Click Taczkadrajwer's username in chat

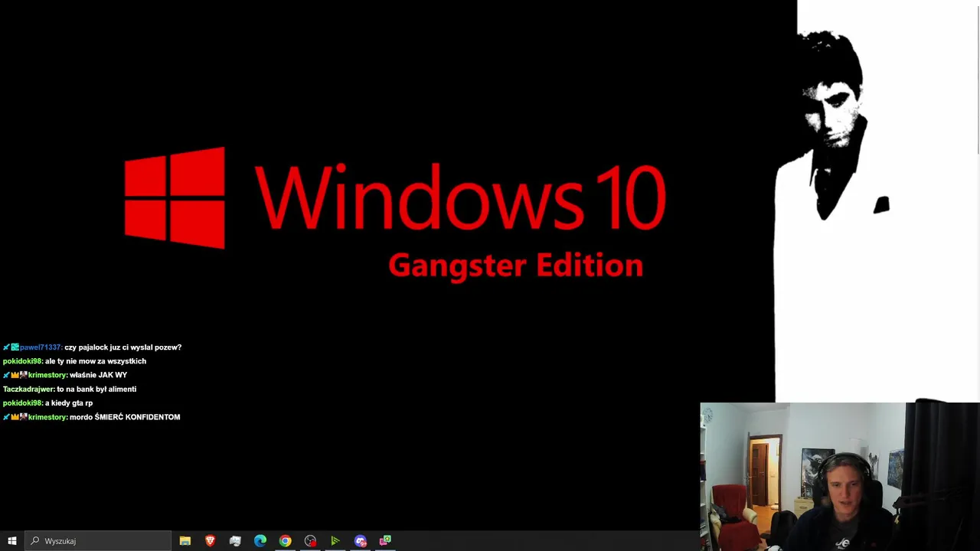click(28, 390)
